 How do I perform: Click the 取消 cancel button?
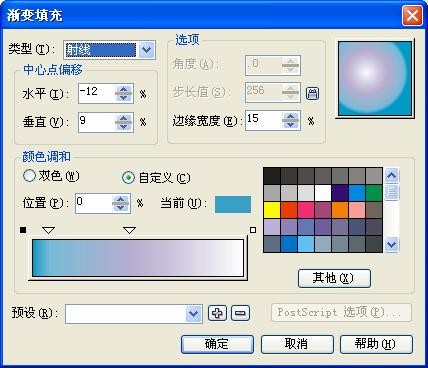(x=297, y=344)
